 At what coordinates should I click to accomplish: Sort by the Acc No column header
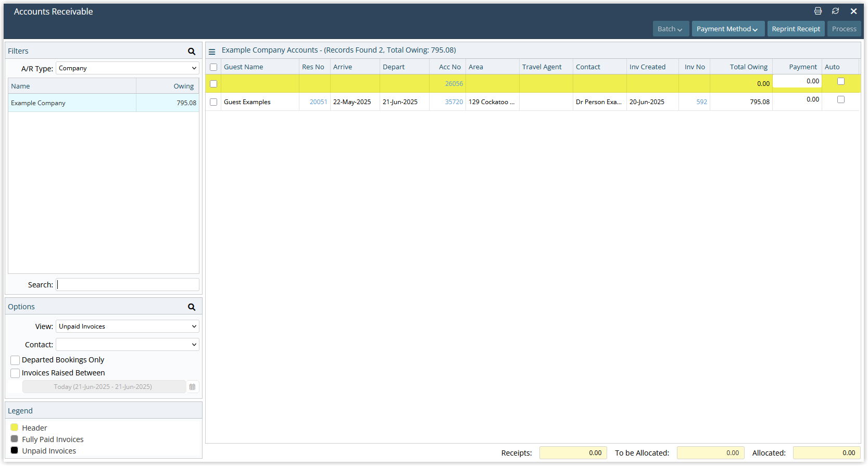(448, 67)
